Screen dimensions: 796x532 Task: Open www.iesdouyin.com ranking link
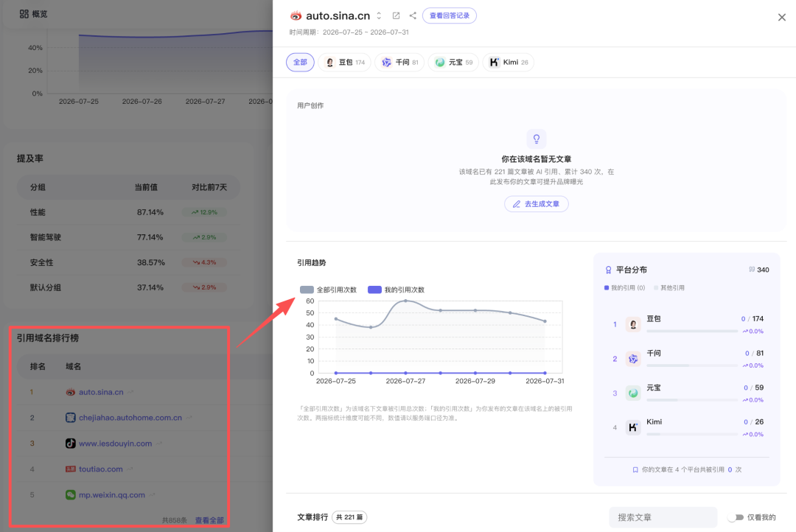pyautogui.click(x=115, y=443)
